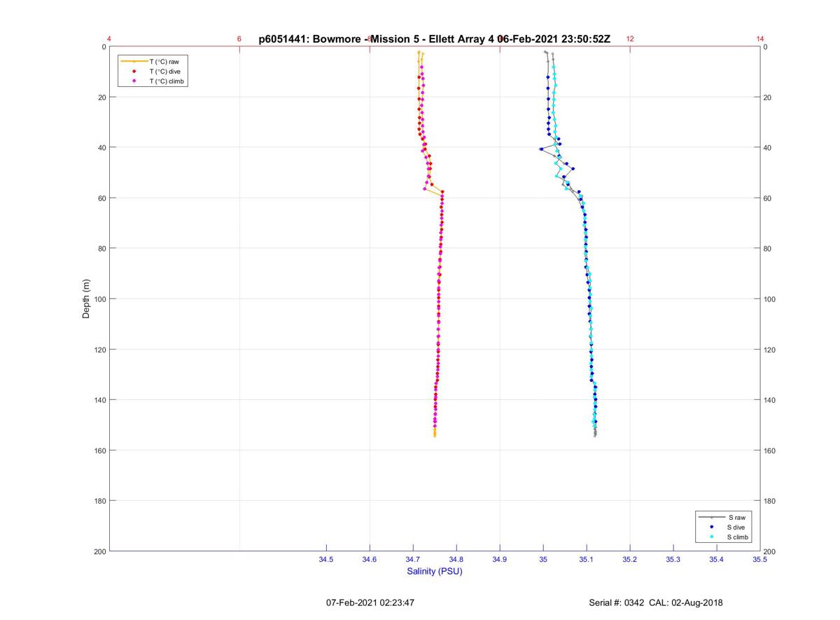Click the 35.4 salinity tick label

pyautogui.click(x=717, y=559)
